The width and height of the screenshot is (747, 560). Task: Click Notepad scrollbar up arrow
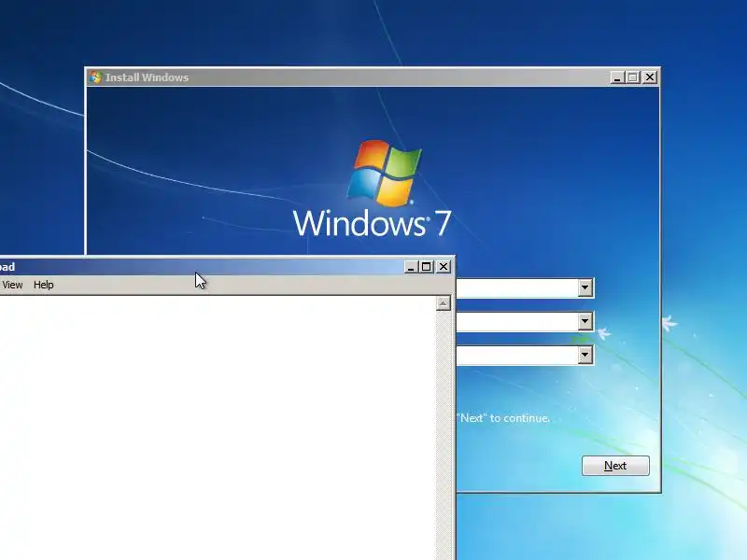pyautogui.click(x=443, y=302)
